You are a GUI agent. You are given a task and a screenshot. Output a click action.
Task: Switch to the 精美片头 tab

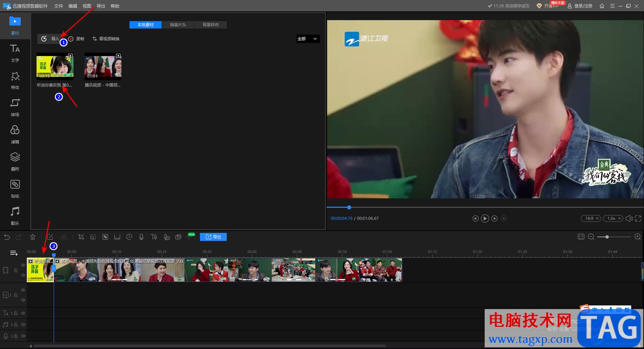178,25
